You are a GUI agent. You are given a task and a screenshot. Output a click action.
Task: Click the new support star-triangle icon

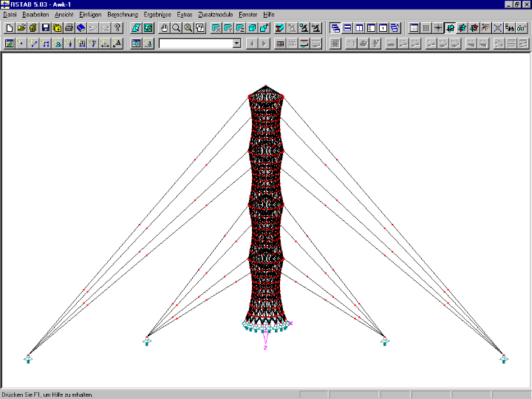57,44
